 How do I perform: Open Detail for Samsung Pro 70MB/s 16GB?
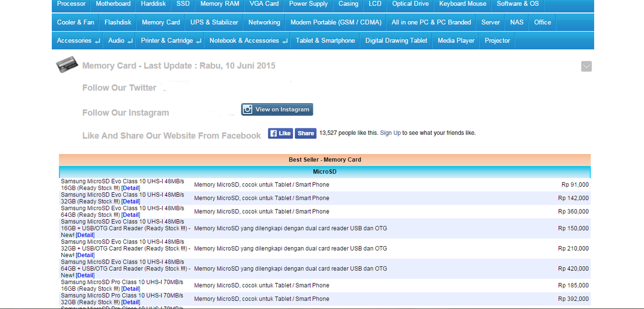[x=131, y=289]
